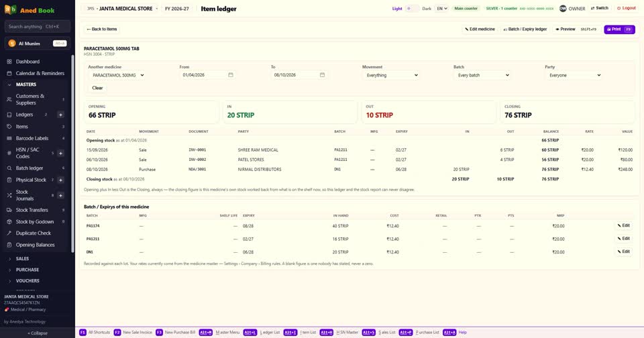Image resolution: width=644 pixels, height=338 pixels.
Task: Go Back to Items
Action: (102, 29)
